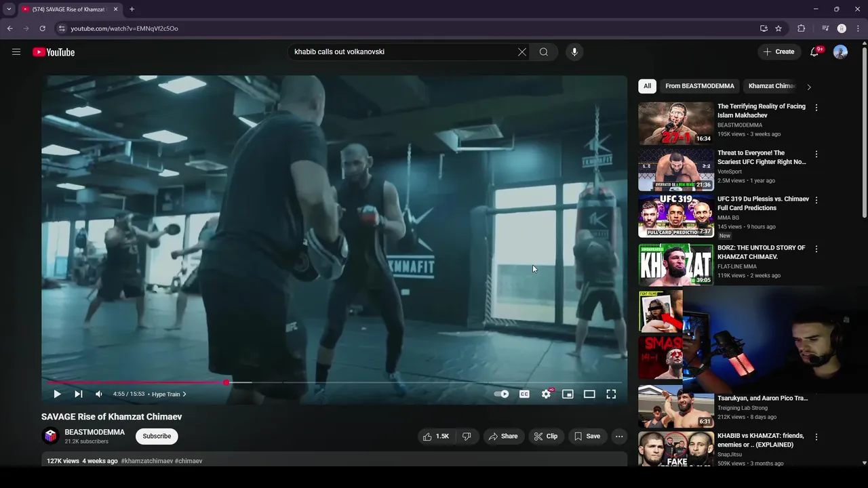Screen dimensions: 868x488
Task: Open BORZ Untold Story video title
Action: click(762, 252)
